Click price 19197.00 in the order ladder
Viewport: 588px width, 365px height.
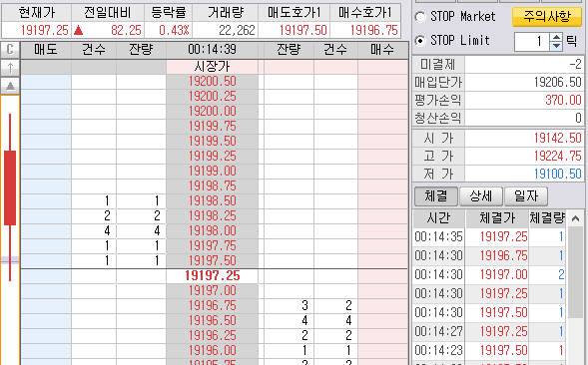(213, 291)
